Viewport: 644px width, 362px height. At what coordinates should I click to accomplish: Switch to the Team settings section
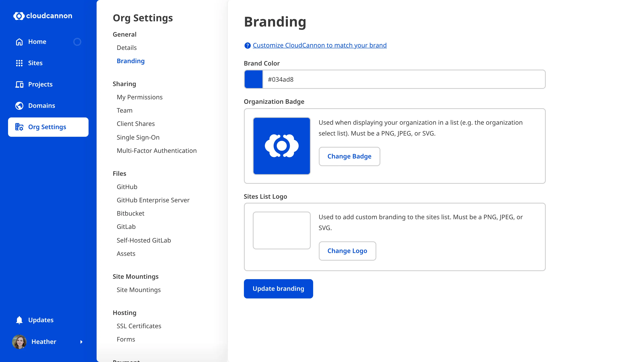pyautogui.click(x=124, y=110)
